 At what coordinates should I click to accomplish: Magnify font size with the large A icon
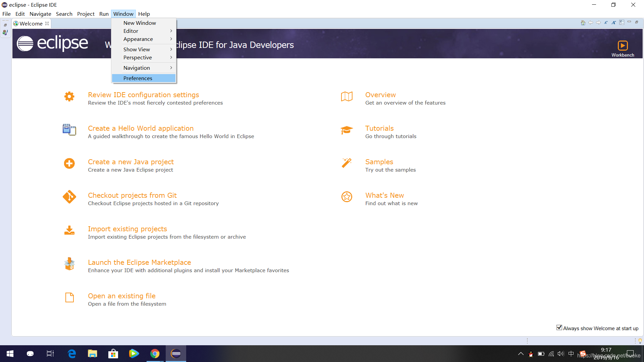coord(614,23)
